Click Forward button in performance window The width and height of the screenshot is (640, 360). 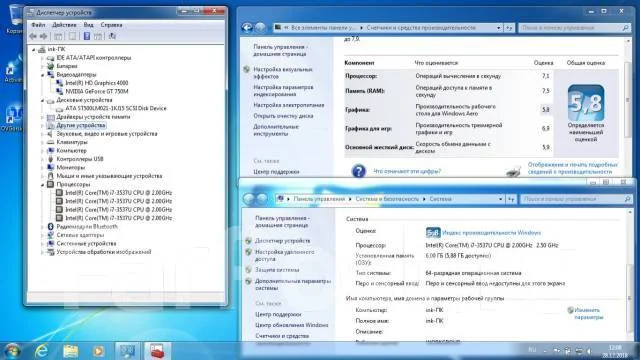pos(260,27)
